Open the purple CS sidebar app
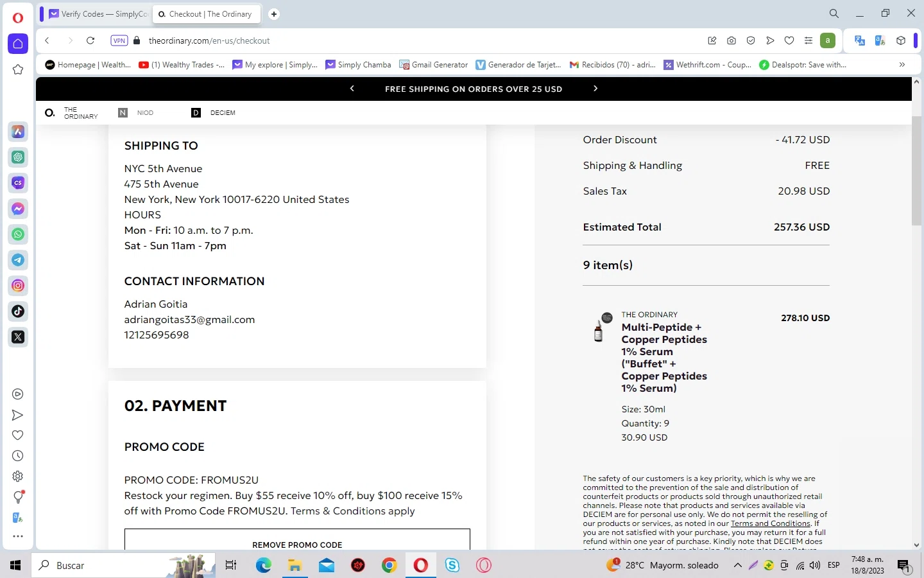Viewport: 924px width, 578px height. click(18, 183)
